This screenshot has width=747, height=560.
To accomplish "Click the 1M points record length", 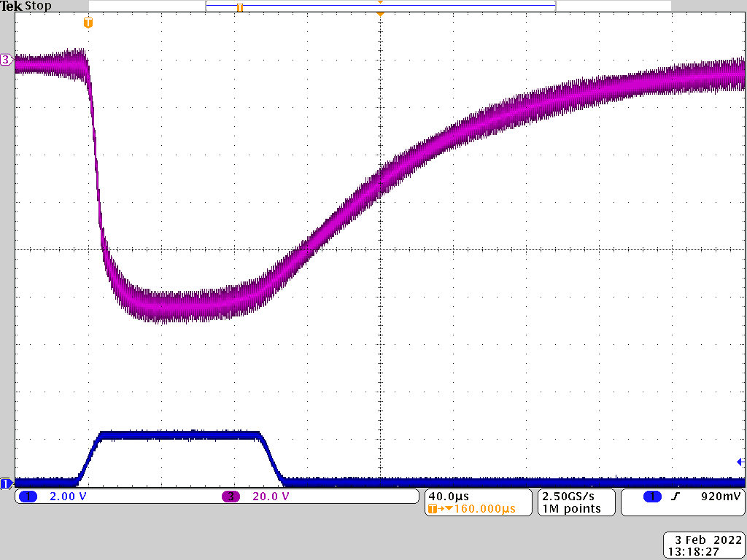I will pyautogui.click(x=570, y=508).
